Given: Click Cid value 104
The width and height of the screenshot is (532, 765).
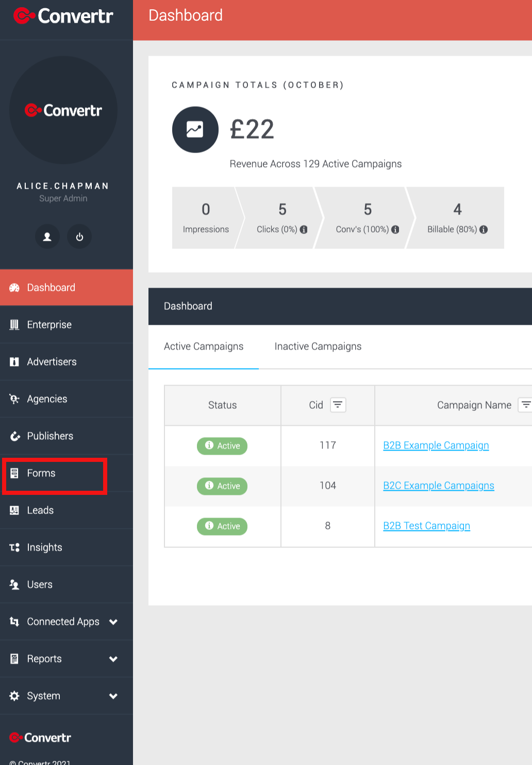Looking at the screenshot, I should tap(328, 486).
